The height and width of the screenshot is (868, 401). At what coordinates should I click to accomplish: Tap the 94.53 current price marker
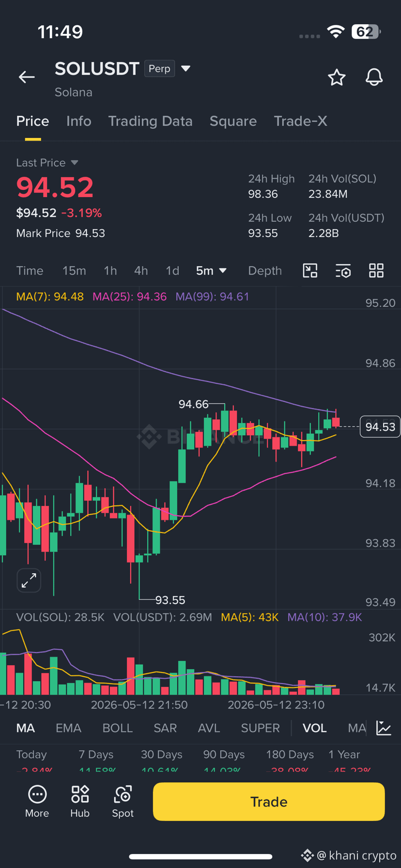(x=380, y=426)
